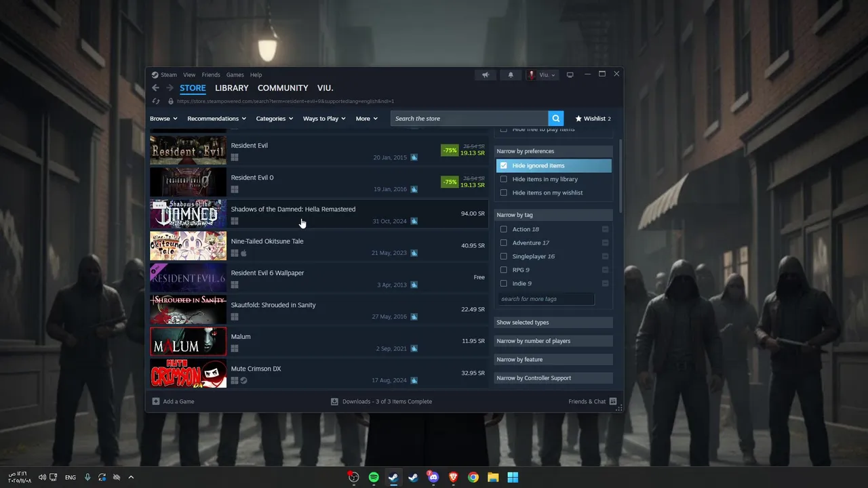Open Resident Evil 0 store page
The width and height of the screenshot is (868, 488).
(317, 182)
